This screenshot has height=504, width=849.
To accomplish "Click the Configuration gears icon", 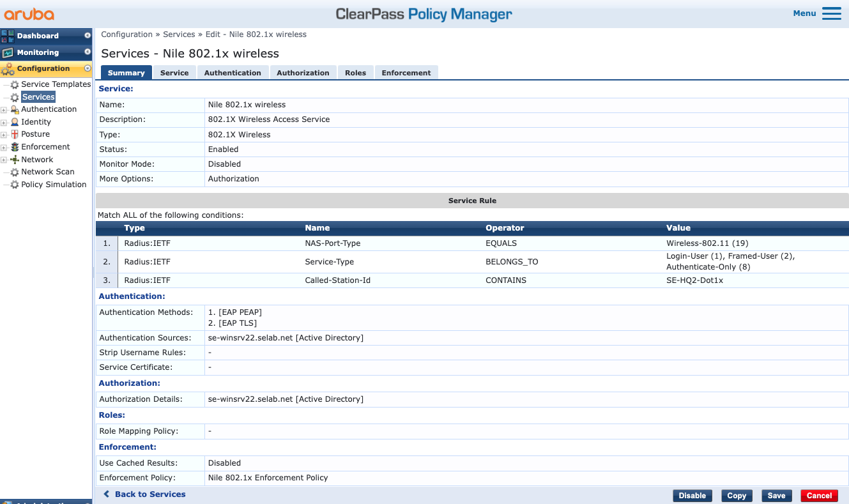I will point(8,69).
